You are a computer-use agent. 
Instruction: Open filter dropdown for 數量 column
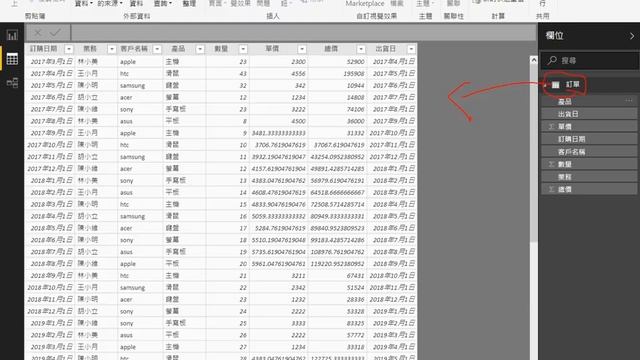click(x=243, y=49)
